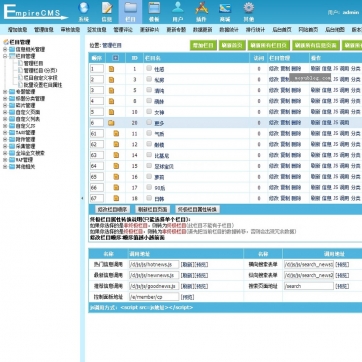Image resolution: width=362 pixels, height=362 pixels.
Task: Tick the checkbox for row ID 12
Action: [x=149, y=144]
